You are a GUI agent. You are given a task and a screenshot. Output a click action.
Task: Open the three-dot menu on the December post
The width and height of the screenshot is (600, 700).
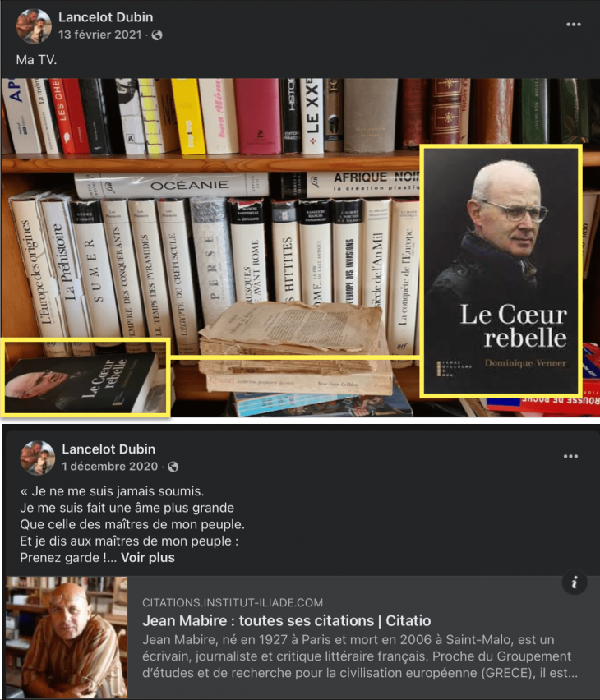pos(570,456)
